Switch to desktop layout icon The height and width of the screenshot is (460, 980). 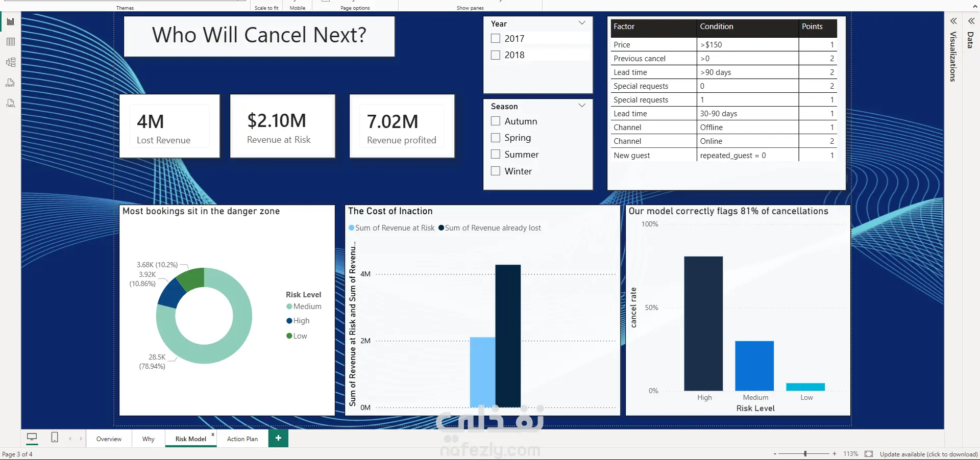pyautogui.click(x=32, y=437)
